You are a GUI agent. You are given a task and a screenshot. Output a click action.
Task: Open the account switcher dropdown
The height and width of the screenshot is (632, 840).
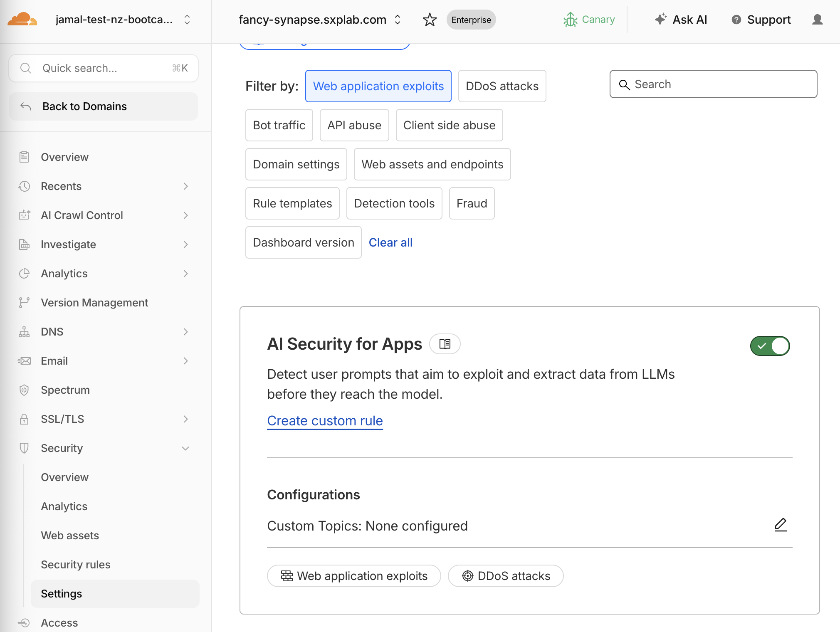coord(187,20)
